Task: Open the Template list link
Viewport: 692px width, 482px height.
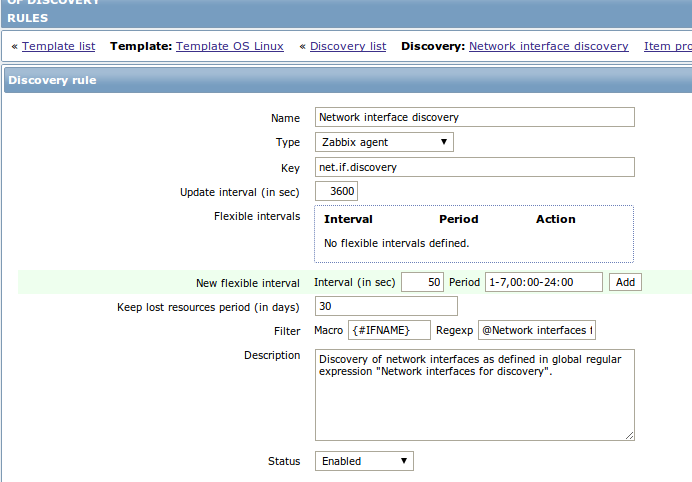Action: pos(58,46)
